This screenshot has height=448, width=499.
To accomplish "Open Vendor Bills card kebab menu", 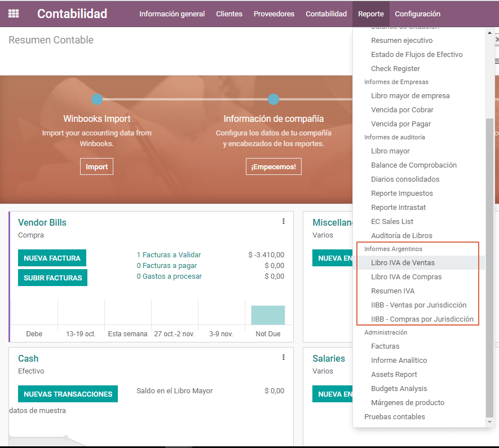I will 283,222.
